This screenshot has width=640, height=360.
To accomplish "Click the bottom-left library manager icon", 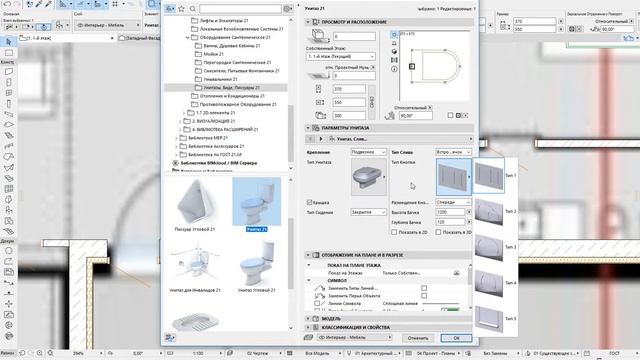I will point(170,338).
